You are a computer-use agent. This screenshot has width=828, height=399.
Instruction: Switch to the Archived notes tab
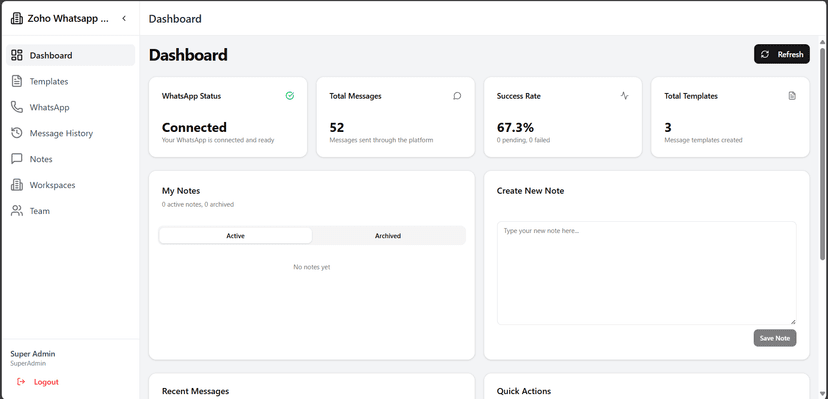[388, 236]
